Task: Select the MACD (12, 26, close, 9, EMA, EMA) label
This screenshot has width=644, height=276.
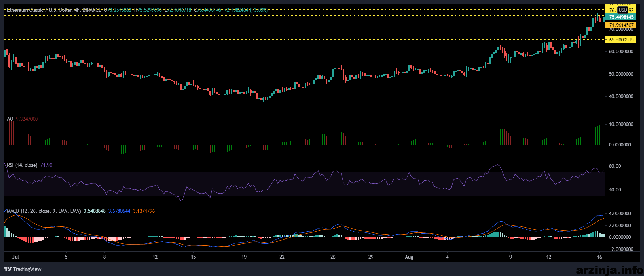Action: (x=44, y=211)
